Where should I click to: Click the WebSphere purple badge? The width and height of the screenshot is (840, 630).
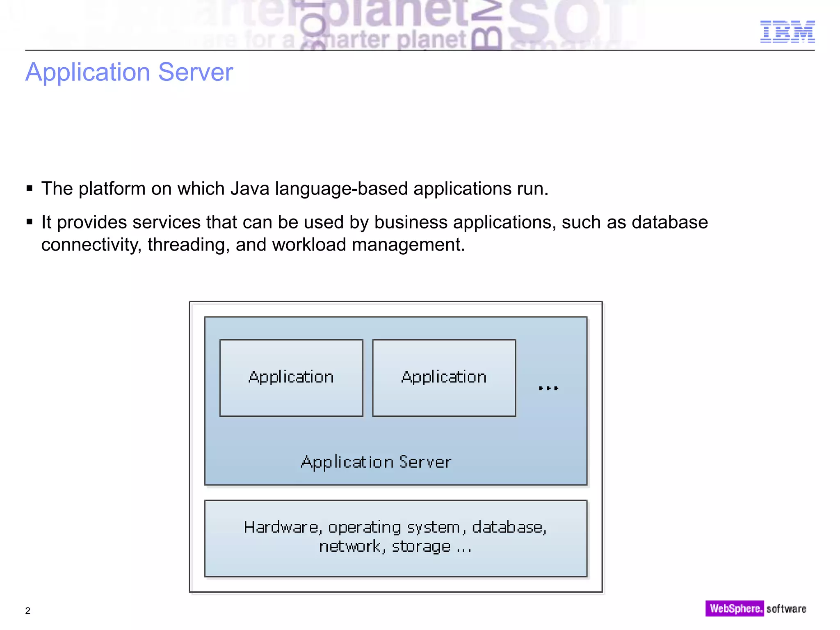tap(734, 608)
